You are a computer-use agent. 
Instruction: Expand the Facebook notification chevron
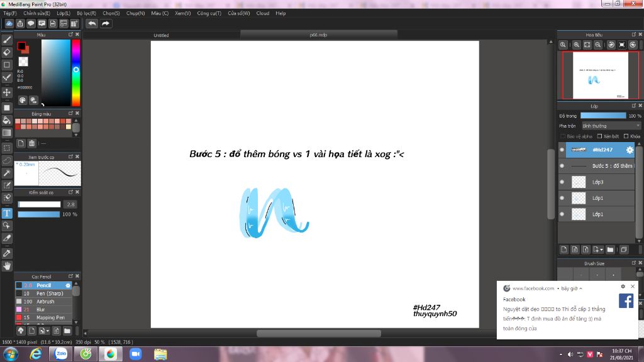pyautogui.click(x=580, y=288)
